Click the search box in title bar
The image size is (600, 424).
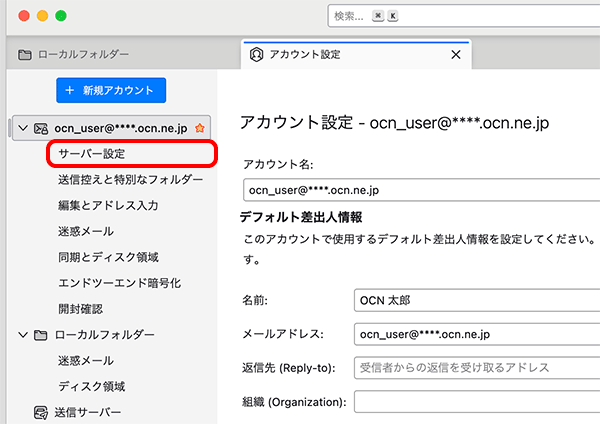460,16
